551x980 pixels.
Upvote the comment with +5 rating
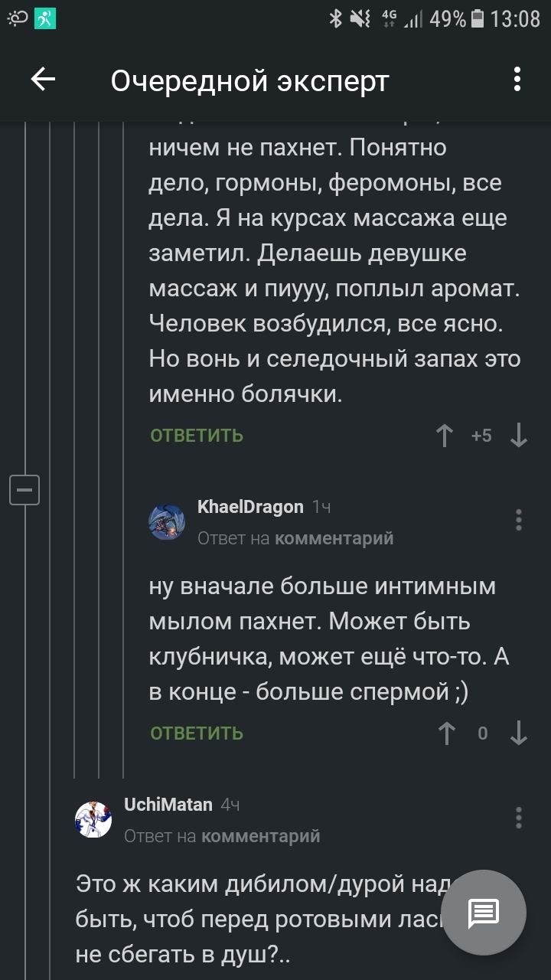pyautogui.click(x=445, y=436)
